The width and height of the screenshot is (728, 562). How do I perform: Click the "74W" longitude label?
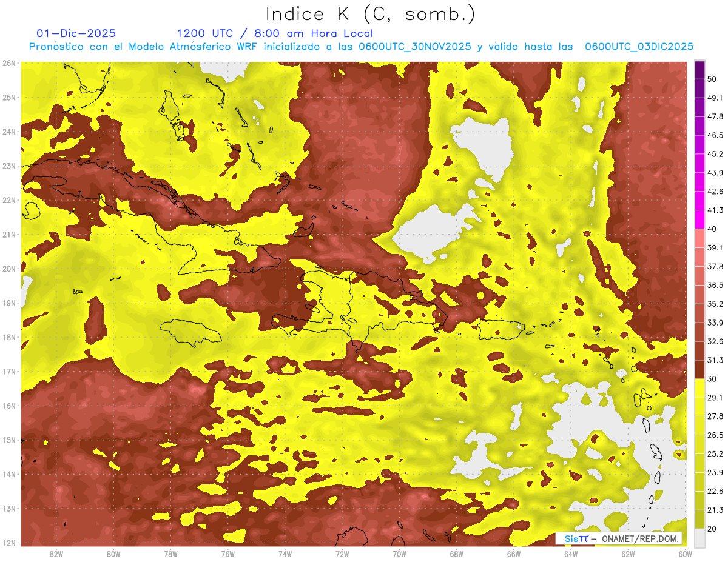pyautogui.click(x=285, y=554)
